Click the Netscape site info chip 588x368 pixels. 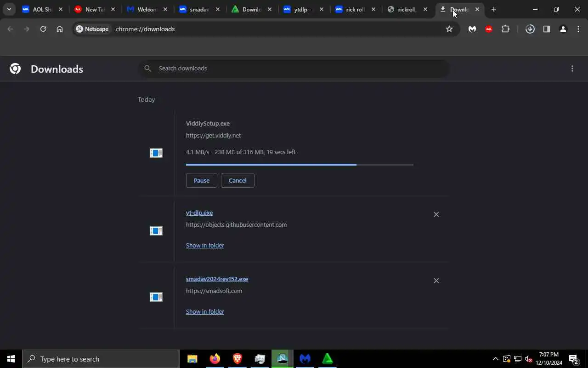pyautogui.click(x=92, y=29)
